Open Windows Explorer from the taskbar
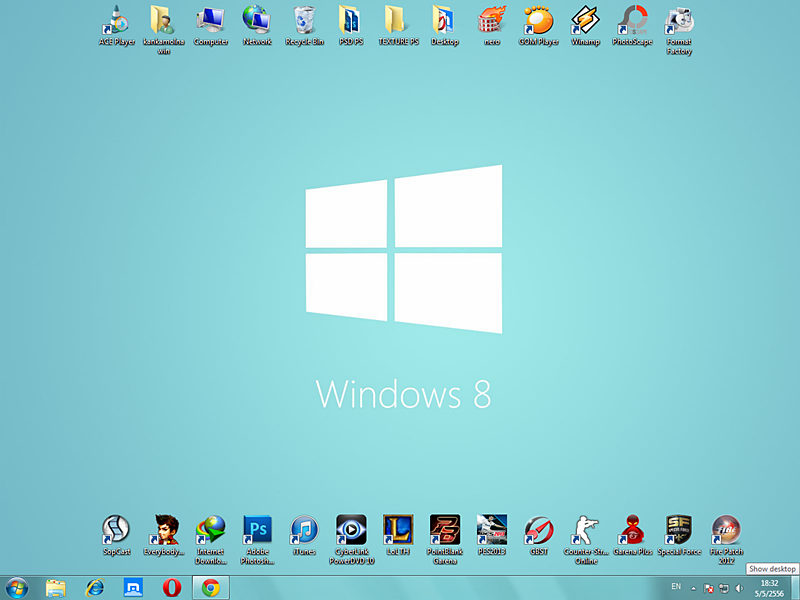The image size is (800, 600). tap(56, 588)
